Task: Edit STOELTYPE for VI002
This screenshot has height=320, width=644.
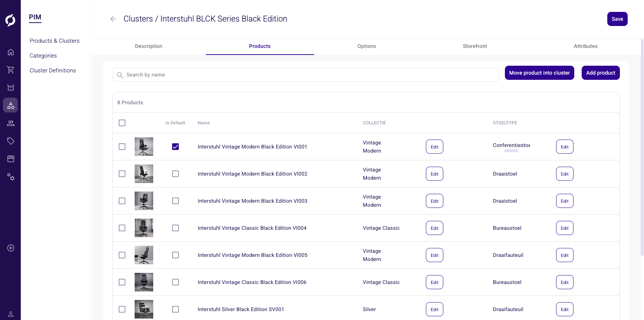Action: point(565,174)
